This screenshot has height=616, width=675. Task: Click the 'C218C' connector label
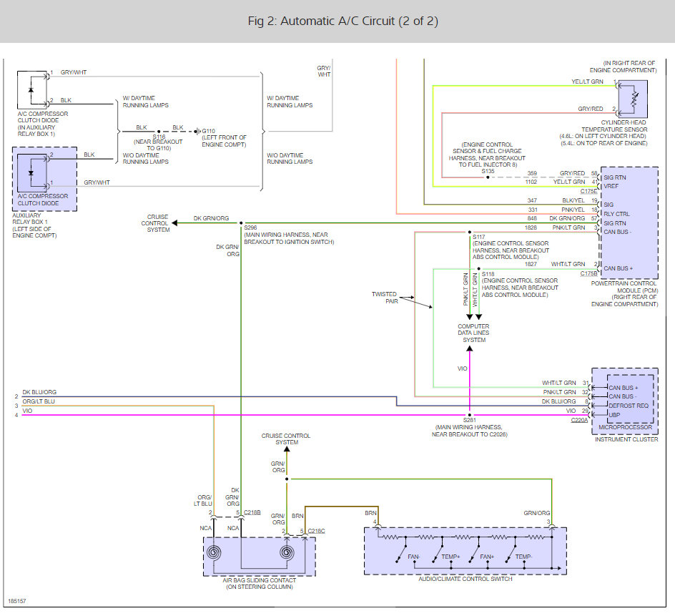(x=316, y=531)
